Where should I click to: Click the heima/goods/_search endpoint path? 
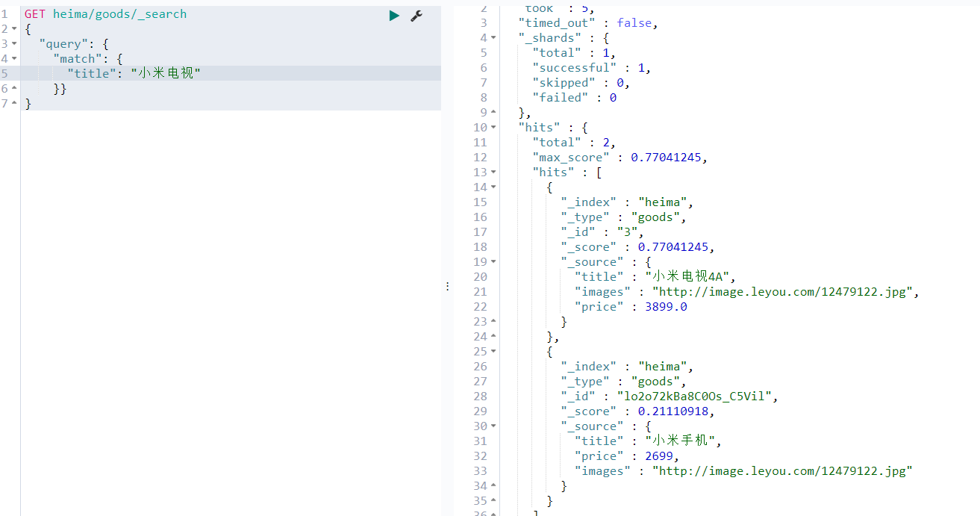point(119,13)
